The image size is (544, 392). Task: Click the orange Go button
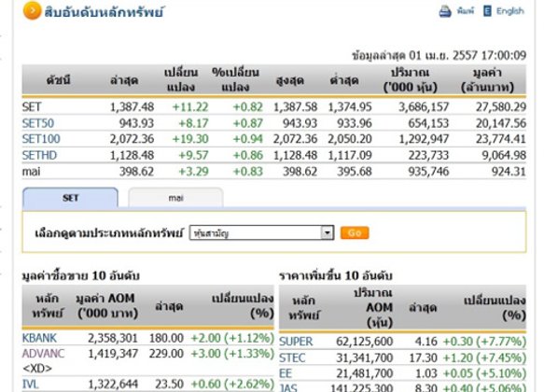pyautogui.click(x=355, y=232)
